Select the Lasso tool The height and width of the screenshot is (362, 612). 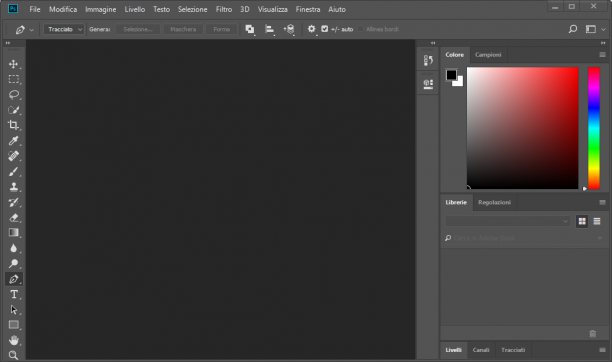click(14, 95)
